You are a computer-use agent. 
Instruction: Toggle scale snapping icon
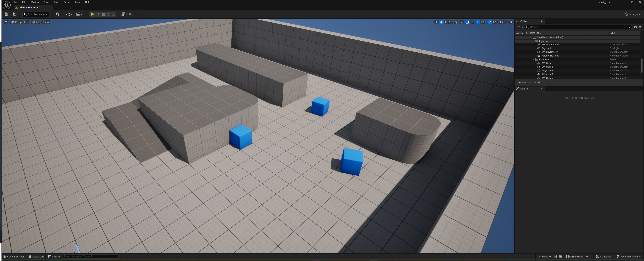tap(489, 22)
